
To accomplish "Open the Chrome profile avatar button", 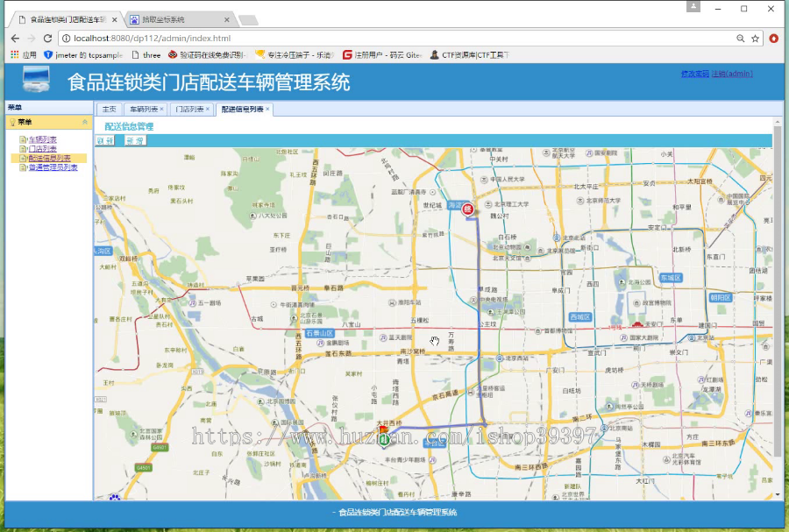I will click(x=693, y=6).
